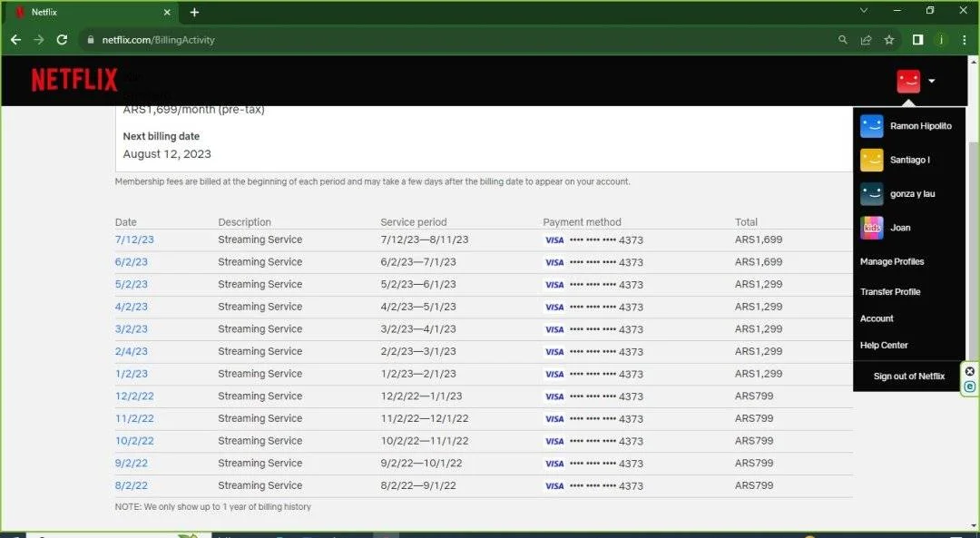Open the 7/12/23 invoice link

click(x=134, y=240)
